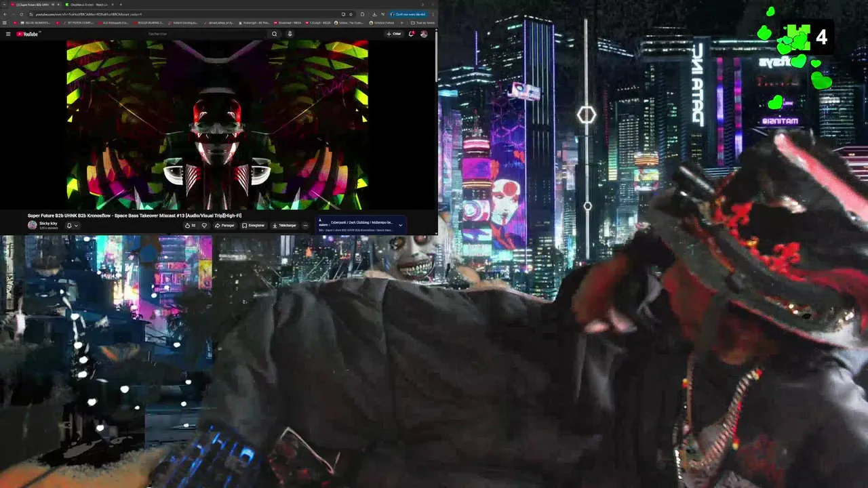This screenshot has width=868, height=488.
Task: Open the tab search dropdown arrow
Action: pyautogui.click(x=4, y=5)
